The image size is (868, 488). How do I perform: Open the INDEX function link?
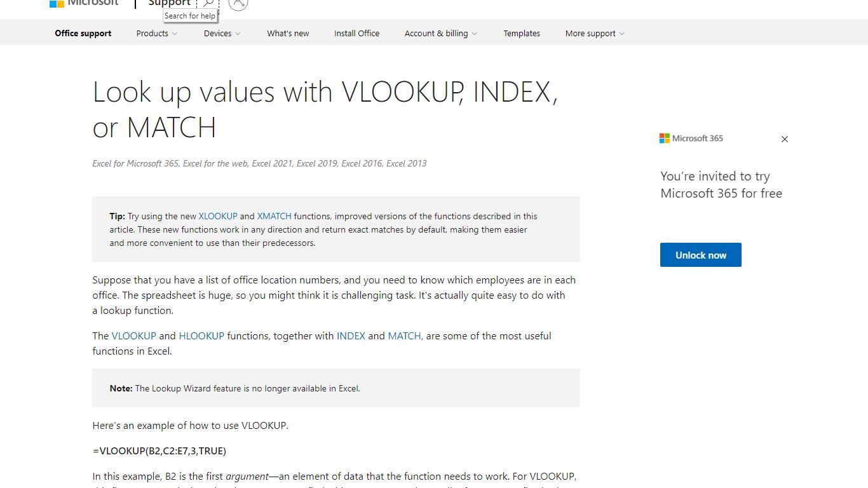[x=351, y=335]
